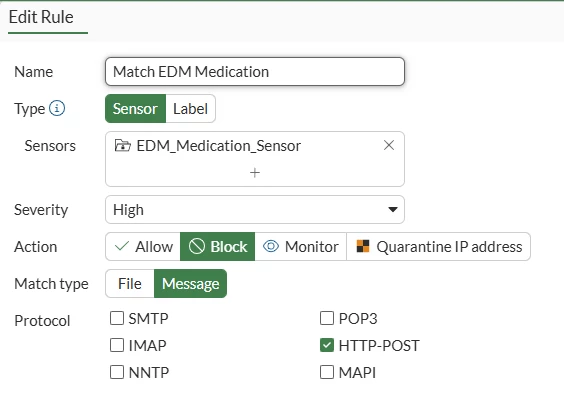Screen dimensions: 564x414
Task: Click the Quarantine IP address icon
Action: 363,246
